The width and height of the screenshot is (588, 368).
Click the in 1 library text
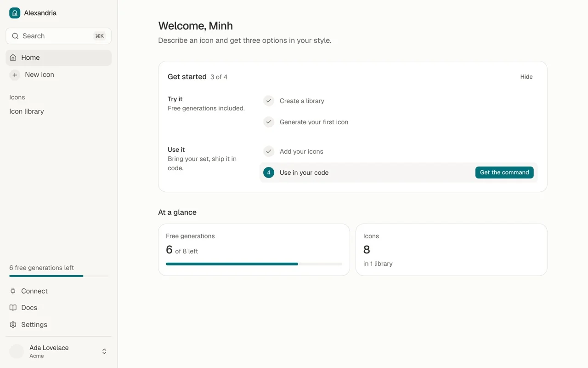[x=378, y=264]
